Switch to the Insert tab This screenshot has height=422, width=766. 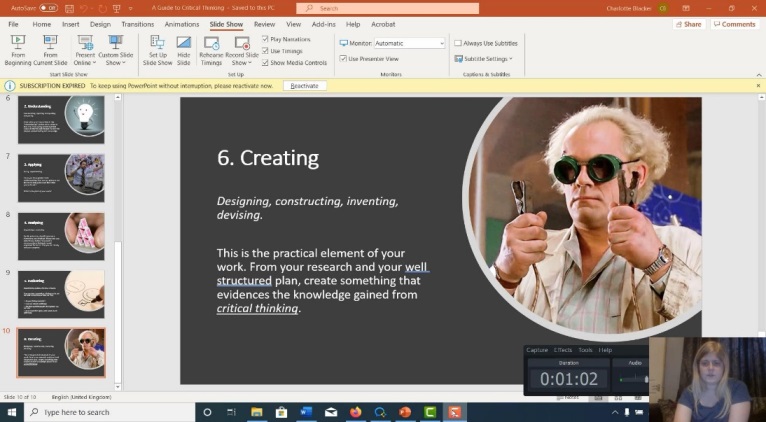pyautogui.click(x=70, y=24)
